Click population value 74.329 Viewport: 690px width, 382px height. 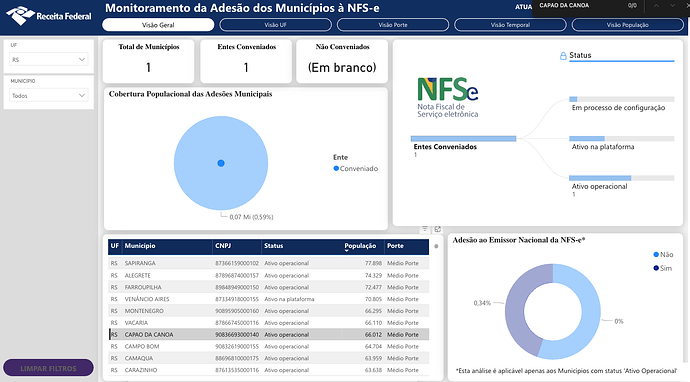373,275
